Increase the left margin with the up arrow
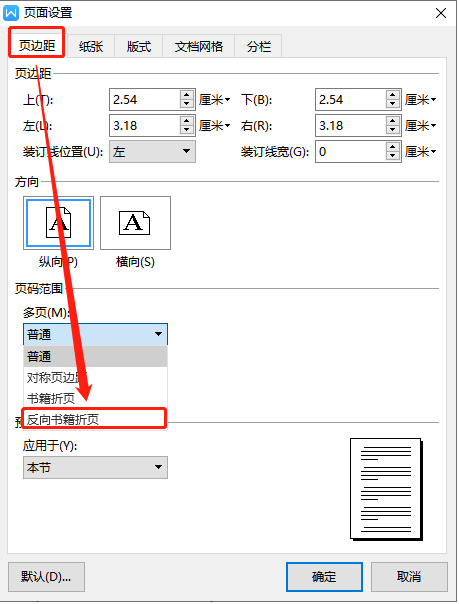459x604 pixels. click(x=187, y=121)
